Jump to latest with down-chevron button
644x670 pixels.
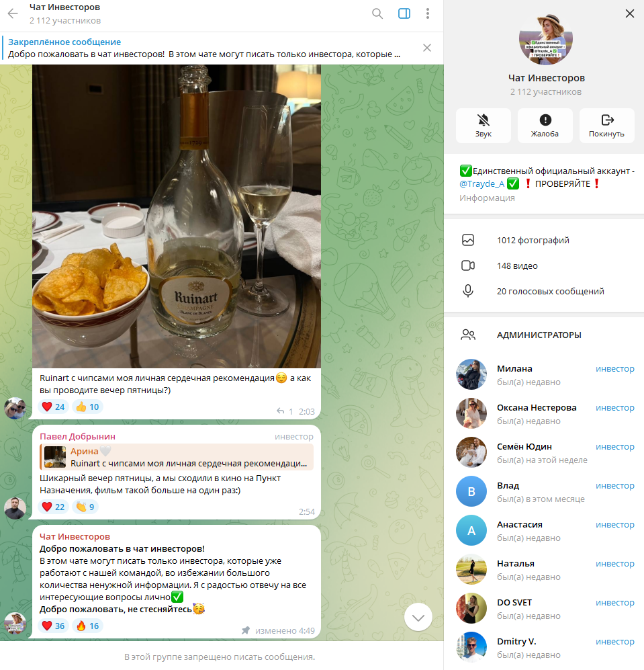tap(418, 618)
